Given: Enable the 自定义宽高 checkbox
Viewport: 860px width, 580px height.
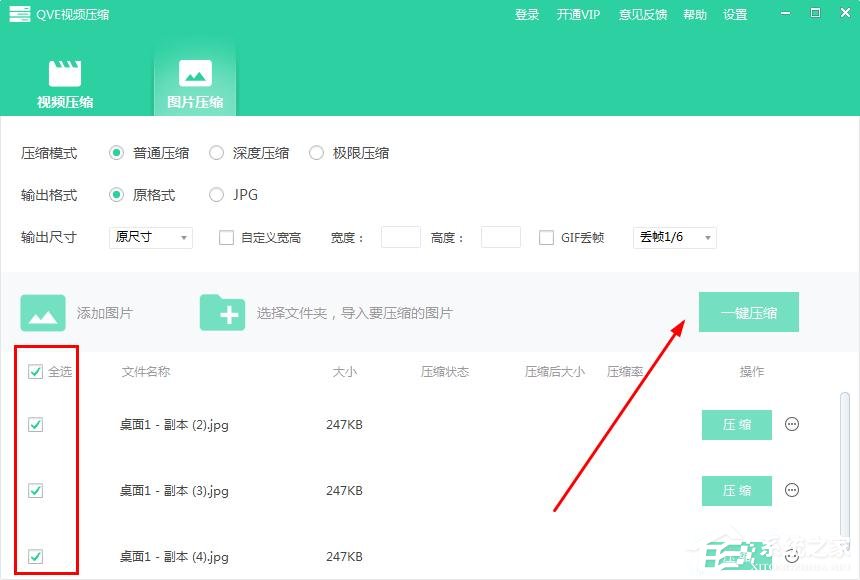Looking at the screenshot, I should coord(225,237).
